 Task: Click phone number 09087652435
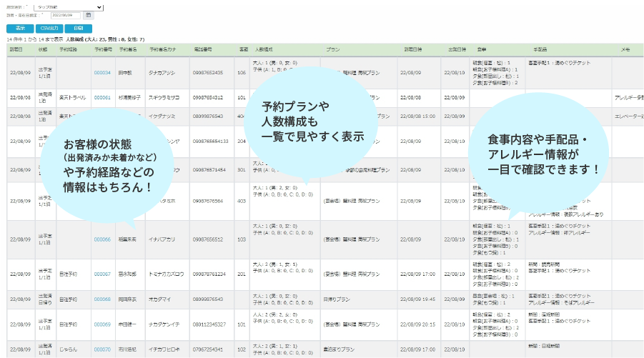point(208,73)
